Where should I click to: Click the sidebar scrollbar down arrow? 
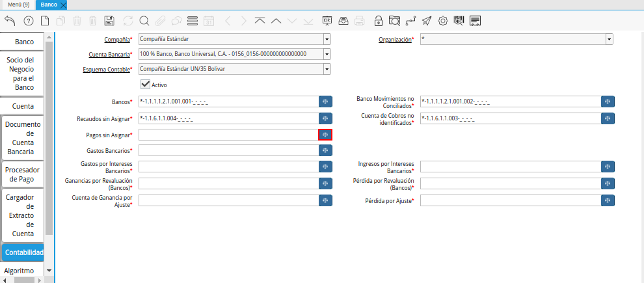pyautogui.click(x=49, y=271)
